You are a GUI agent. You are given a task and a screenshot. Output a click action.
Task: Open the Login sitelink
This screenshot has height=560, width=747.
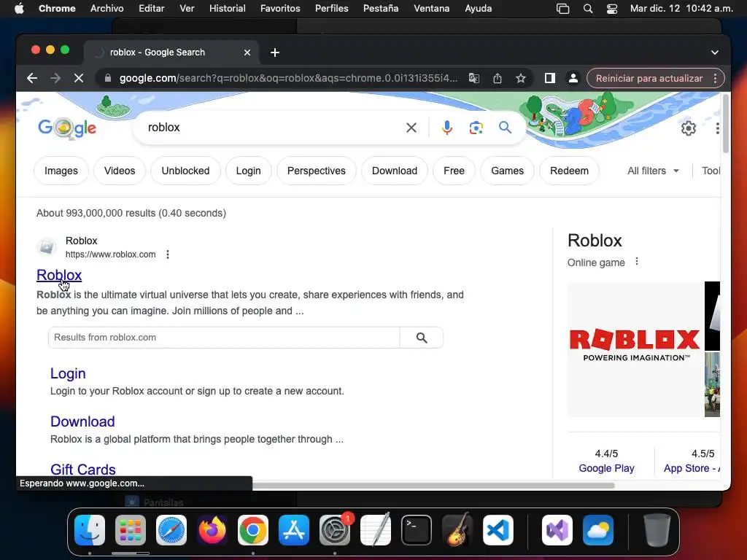68,373
